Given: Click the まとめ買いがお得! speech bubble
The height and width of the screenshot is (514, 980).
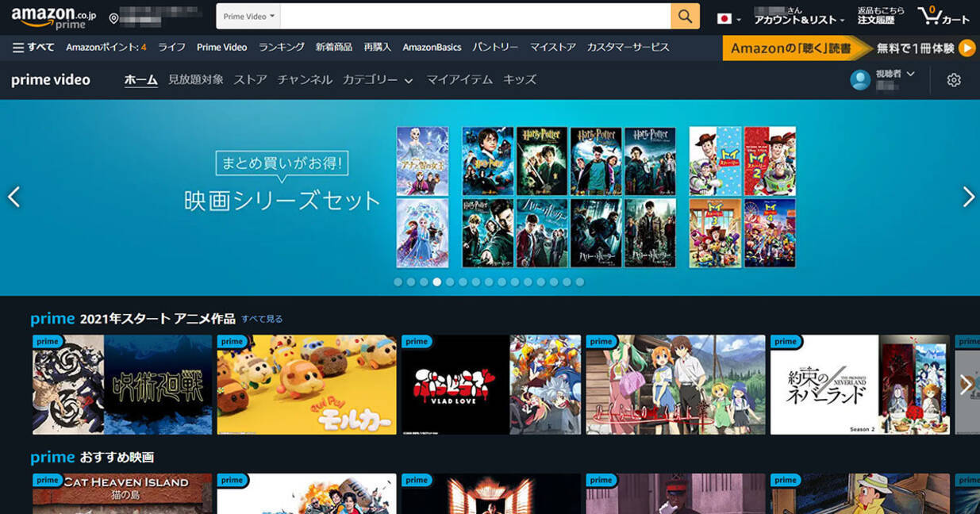Looking at the screenshot, I should [x=282, y=165].
